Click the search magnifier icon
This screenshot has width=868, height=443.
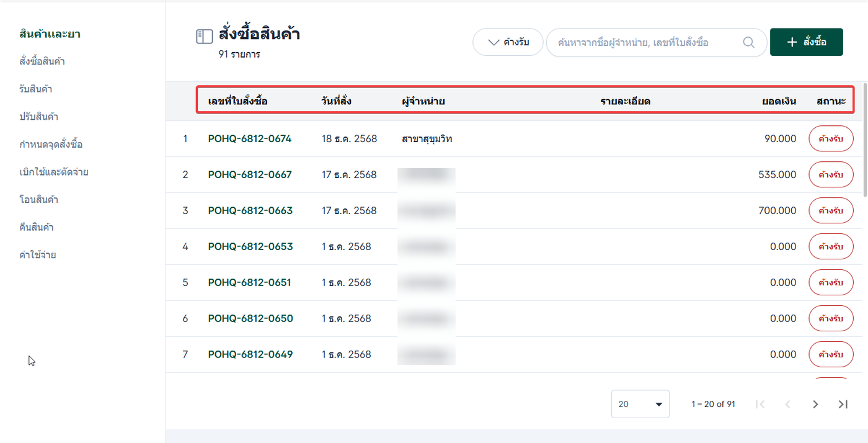[748, 42]
